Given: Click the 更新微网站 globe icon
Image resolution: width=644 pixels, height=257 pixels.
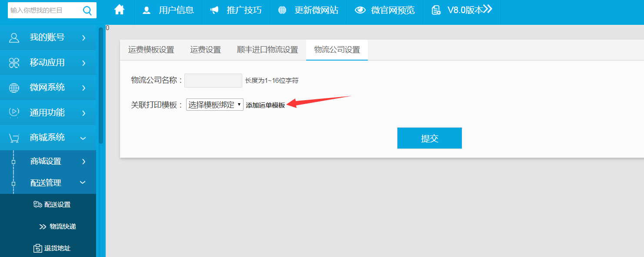Looking at the screenshot, I should (x=282, y=10).
